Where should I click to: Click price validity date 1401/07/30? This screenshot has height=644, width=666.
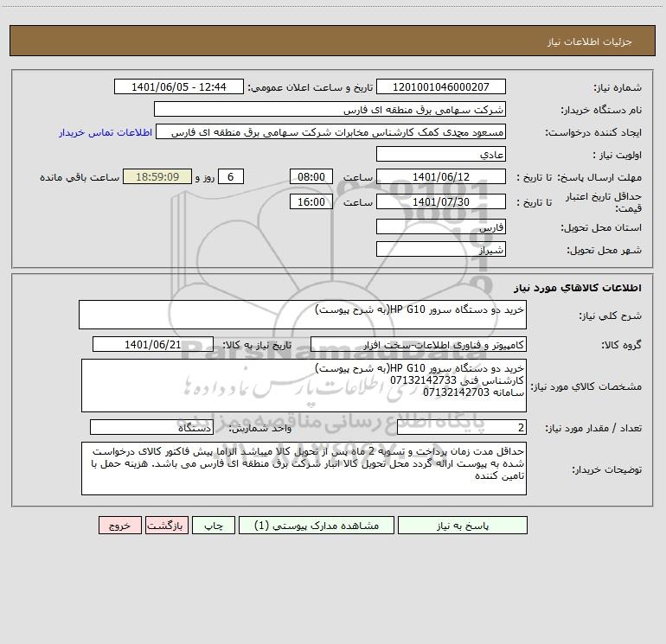441,201
